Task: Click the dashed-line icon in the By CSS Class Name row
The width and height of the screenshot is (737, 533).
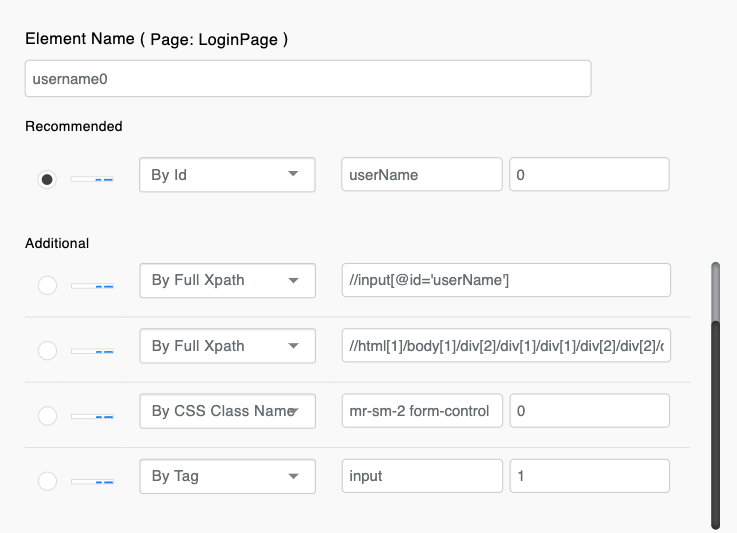Action: [x=92, y=416]
